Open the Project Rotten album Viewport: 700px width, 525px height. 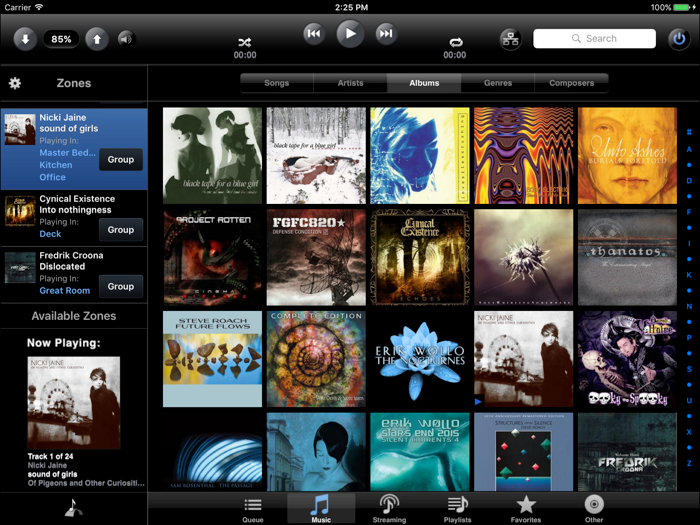(212, 257)
